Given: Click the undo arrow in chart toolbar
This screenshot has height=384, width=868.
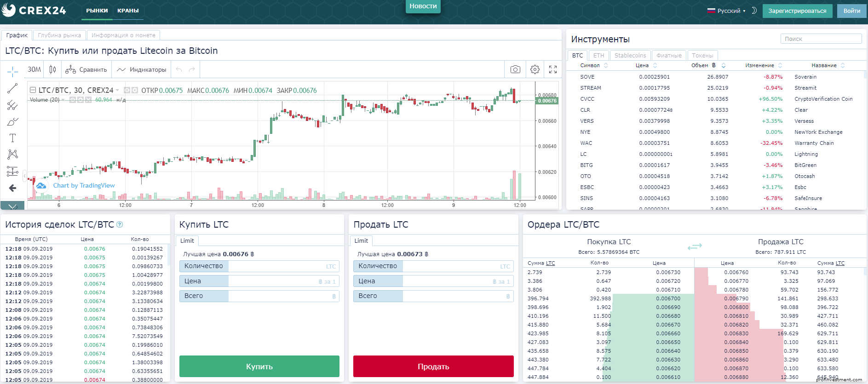Looking at the screenshot, I should click(179, 69).
